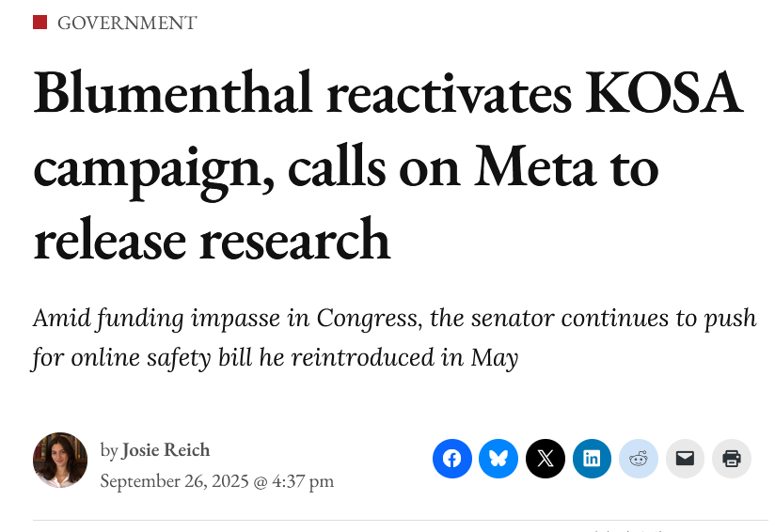The width and height of the screenshot is (775, 532).
Task: Click "Congress" in the subtitle
Action: 369,318
